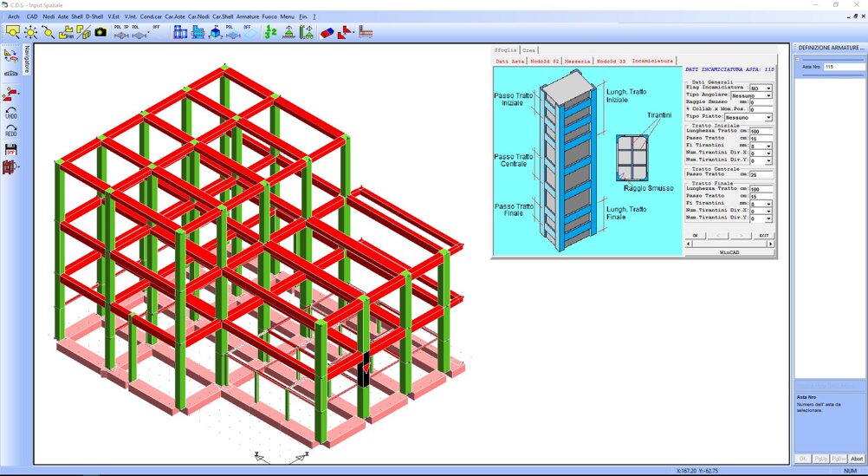Switch to the Dati Asta tab
Screen dimensions: 868x476
(510, 62)
